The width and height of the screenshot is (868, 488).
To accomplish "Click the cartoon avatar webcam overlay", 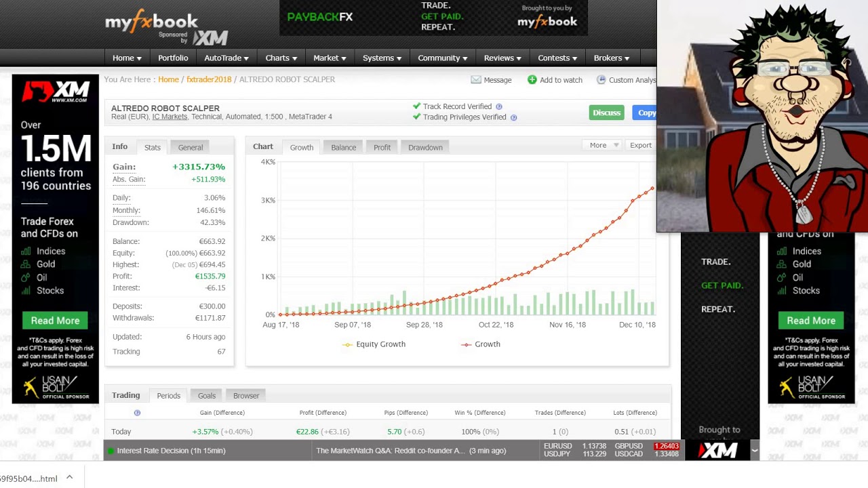I will pos(762,117).
